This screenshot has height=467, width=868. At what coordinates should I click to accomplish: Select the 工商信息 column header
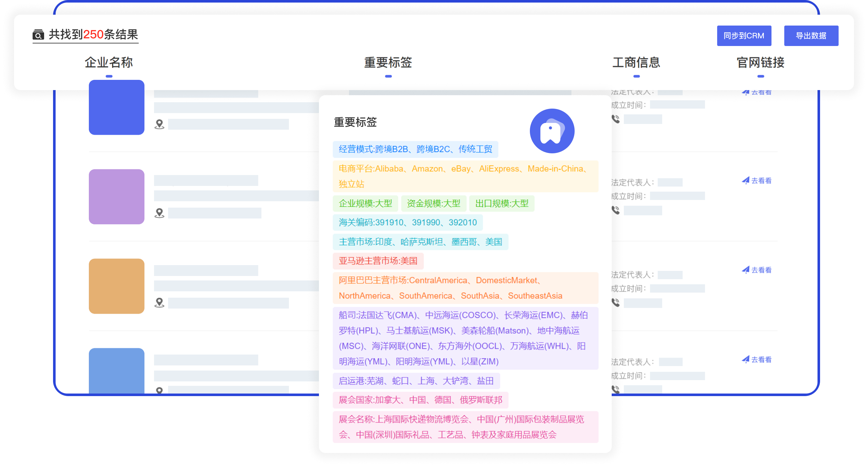pos(636,63)
